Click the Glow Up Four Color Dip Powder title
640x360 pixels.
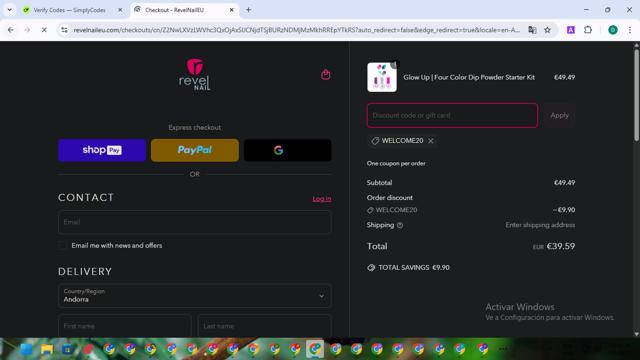469,77
